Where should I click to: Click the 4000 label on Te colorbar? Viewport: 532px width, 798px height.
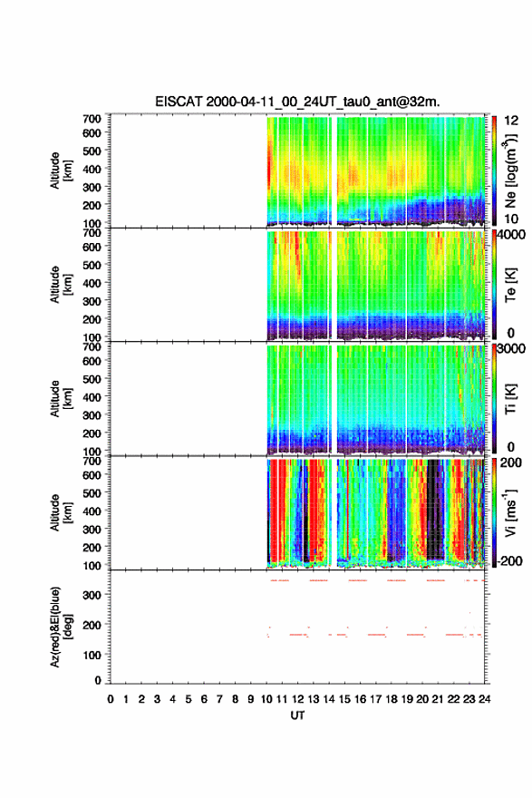[512, 235]
